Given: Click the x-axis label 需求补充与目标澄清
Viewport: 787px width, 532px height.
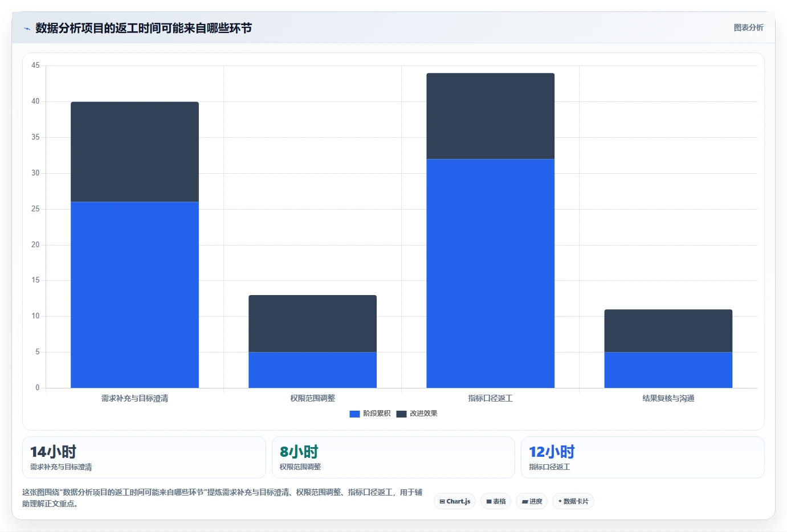Looking at the screenshot, I should pyautogui.click(x=134, y=398).
